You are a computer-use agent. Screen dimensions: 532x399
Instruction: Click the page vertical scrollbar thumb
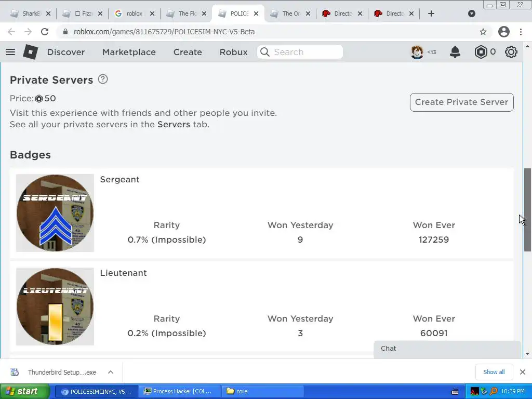[x=527, y=210]
